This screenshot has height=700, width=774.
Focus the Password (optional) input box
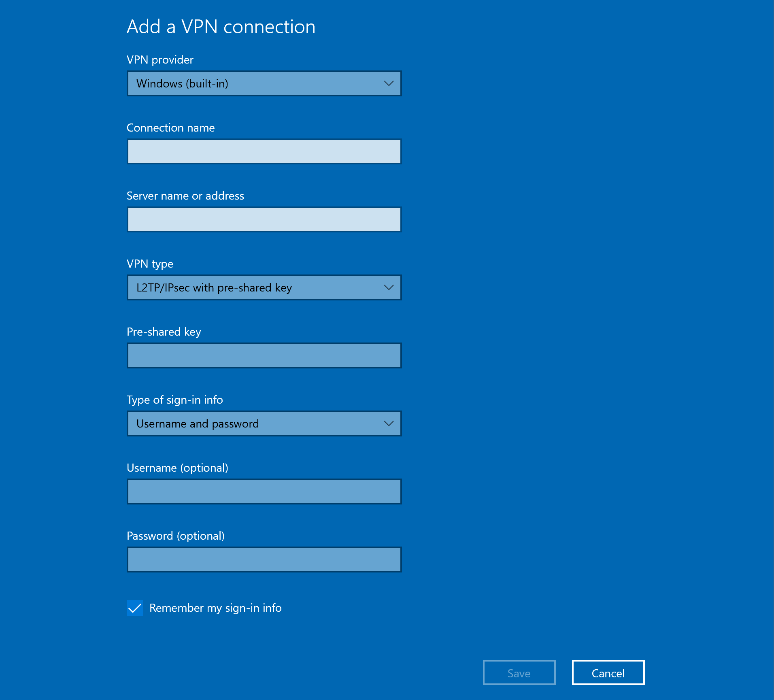pos(264,560)
